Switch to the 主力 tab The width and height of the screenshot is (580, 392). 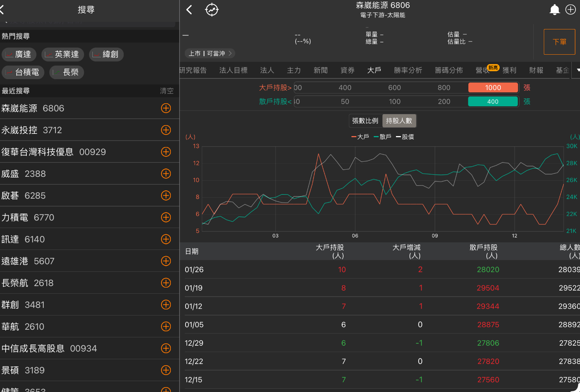(x=294, y=70)
